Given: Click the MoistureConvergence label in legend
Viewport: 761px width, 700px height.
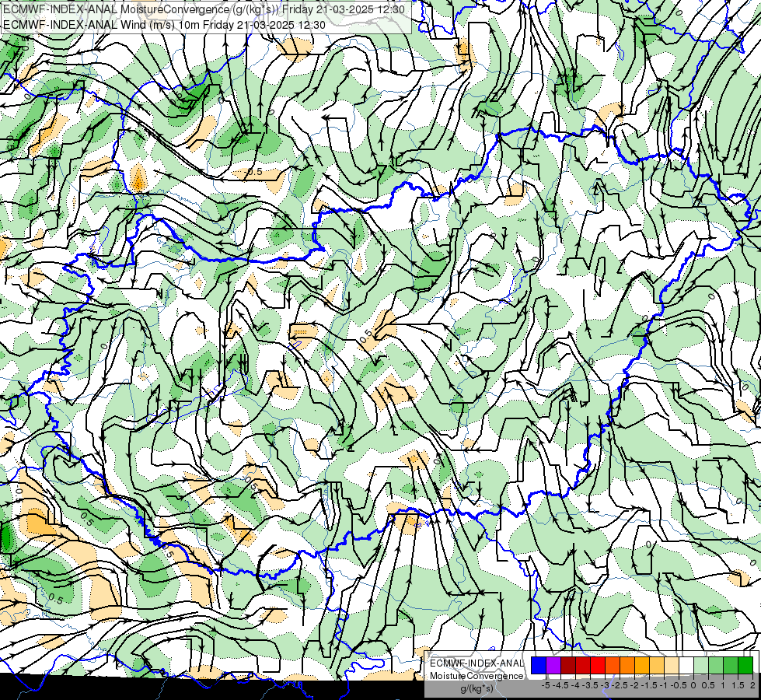Looking at the screenshot, I should tap(476, 676).
